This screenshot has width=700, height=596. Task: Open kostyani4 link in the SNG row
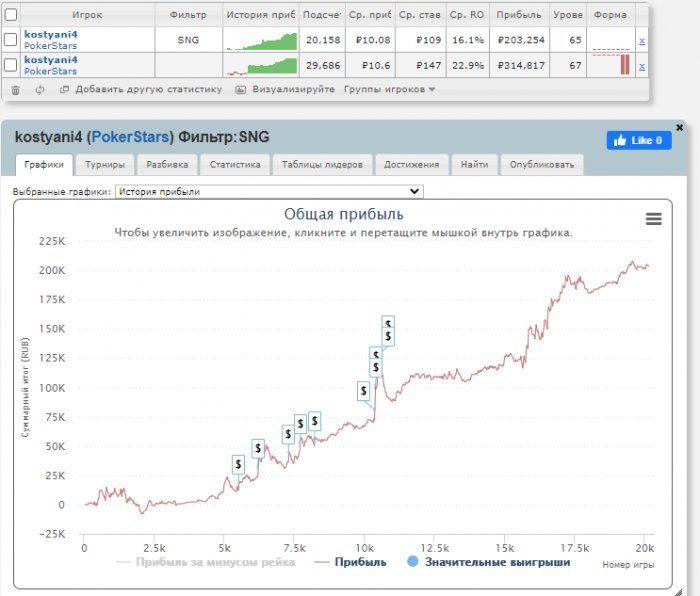click(50, 34)
